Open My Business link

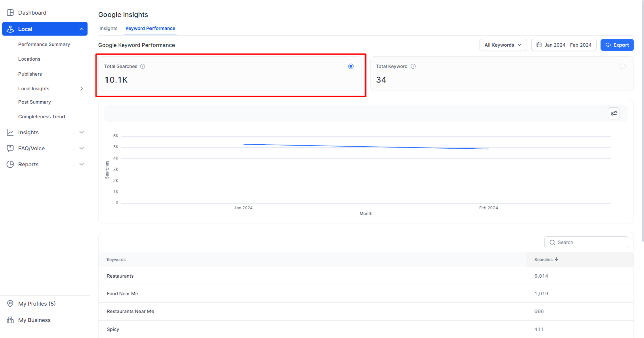pyautogui.click(x=34, y=320)
